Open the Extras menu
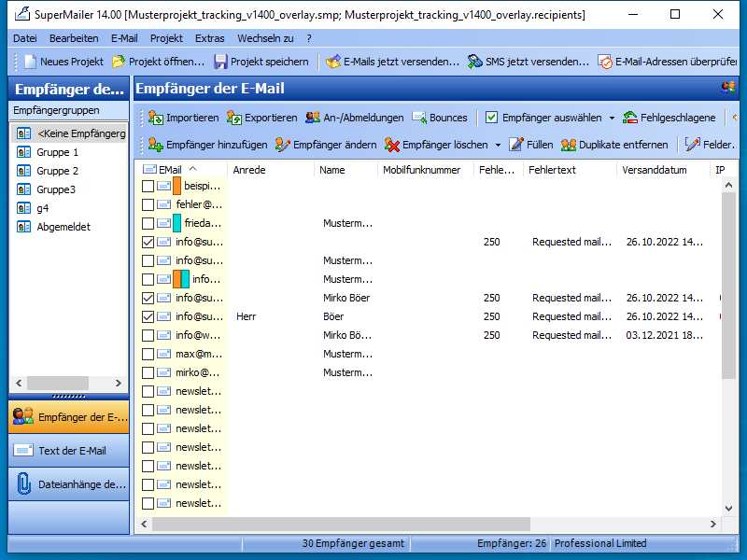The width and height of the screenshot is (747, 560). click(x=209, y=38)
